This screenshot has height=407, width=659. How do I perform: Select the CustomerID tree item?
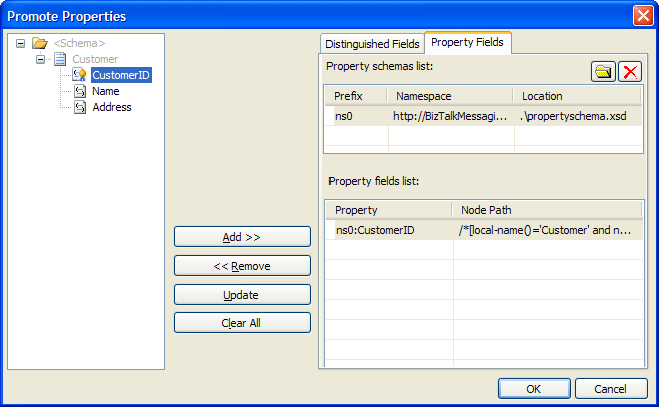(121, 75)
